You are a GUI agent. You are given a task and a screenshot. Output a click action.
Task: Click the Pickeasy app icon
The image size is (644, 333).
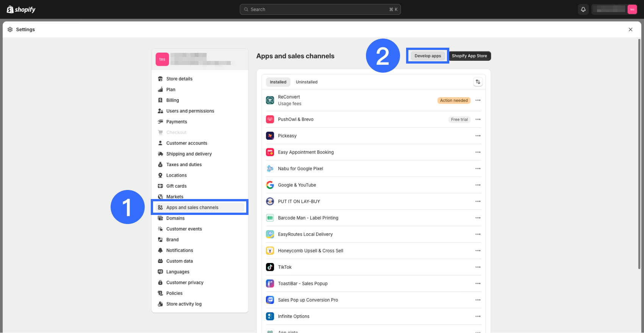pos(270,136)
